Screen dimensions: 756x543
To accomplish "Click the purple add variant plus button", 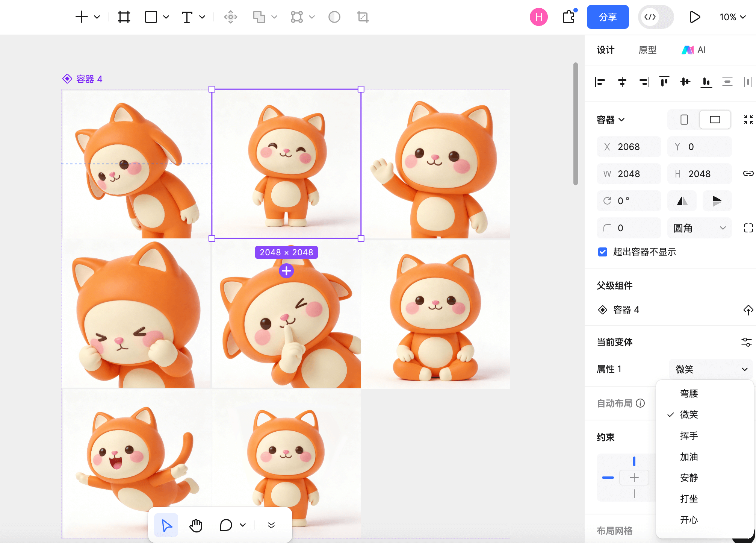I will pyautogui.click(x=286, y=270).
